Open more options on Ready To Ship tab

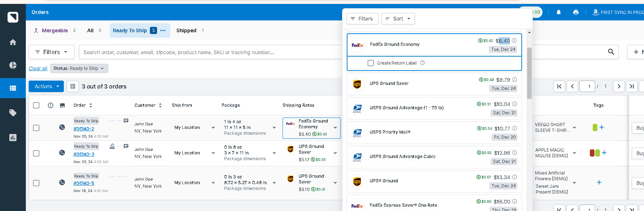click(x=163, y=30)
